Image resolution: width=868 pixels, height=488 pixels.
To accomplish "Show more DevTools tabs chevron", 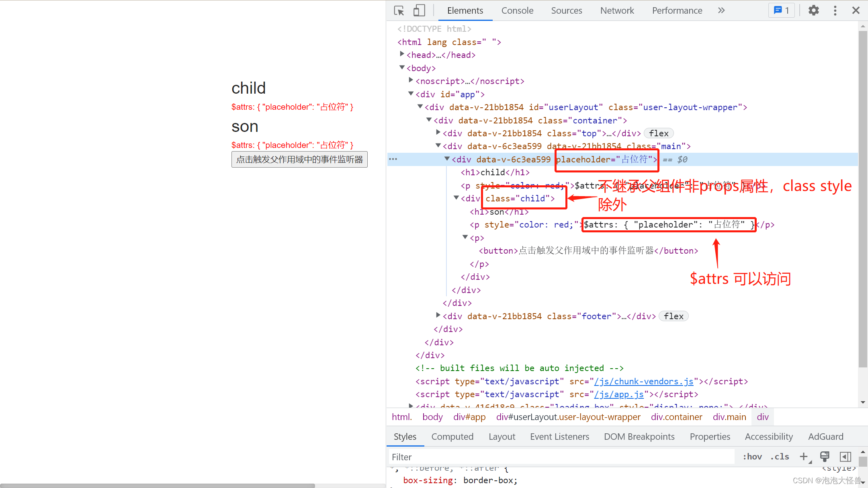I will pos(721,10).
